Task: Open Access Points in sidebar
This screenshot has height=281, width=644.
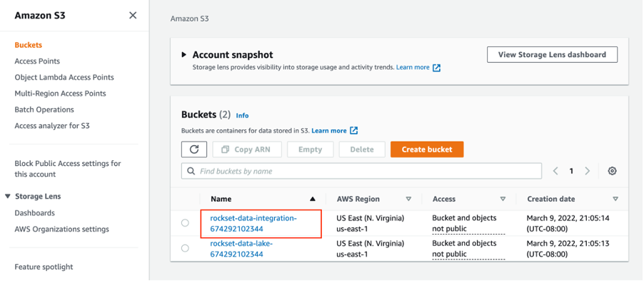Action: coord(37,61)
